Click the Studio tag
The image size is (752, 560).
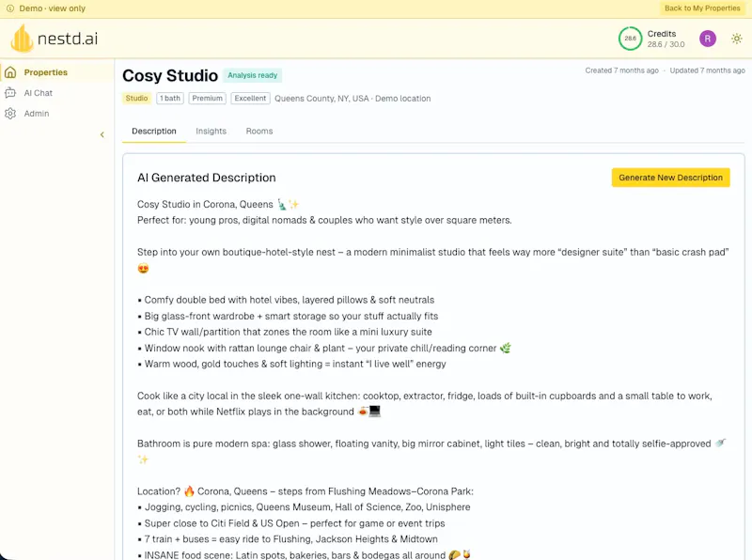[136, 99]
